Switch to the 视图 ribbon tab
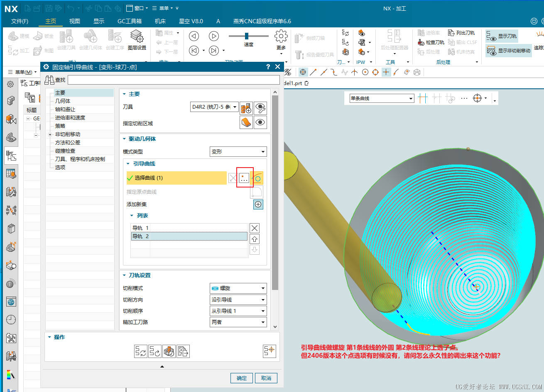The image size is (544, 392). click(75, 21)
